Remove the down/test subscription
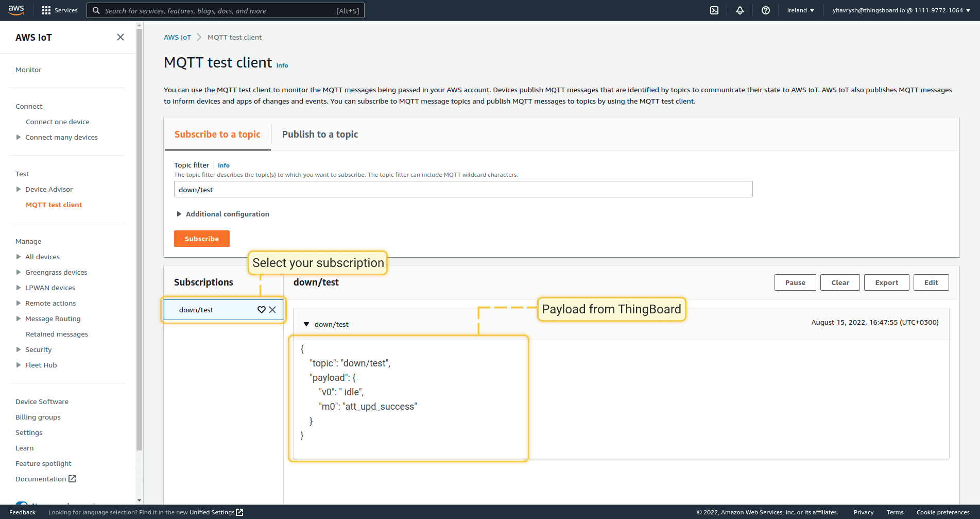 pyautogui.click(x=273, y=310)
